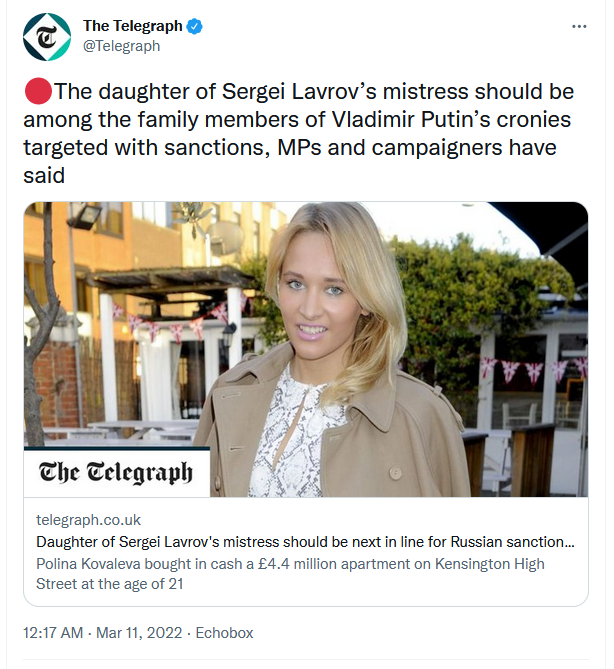Click the @Telegraph handle
614x669 pixels.
121,46
